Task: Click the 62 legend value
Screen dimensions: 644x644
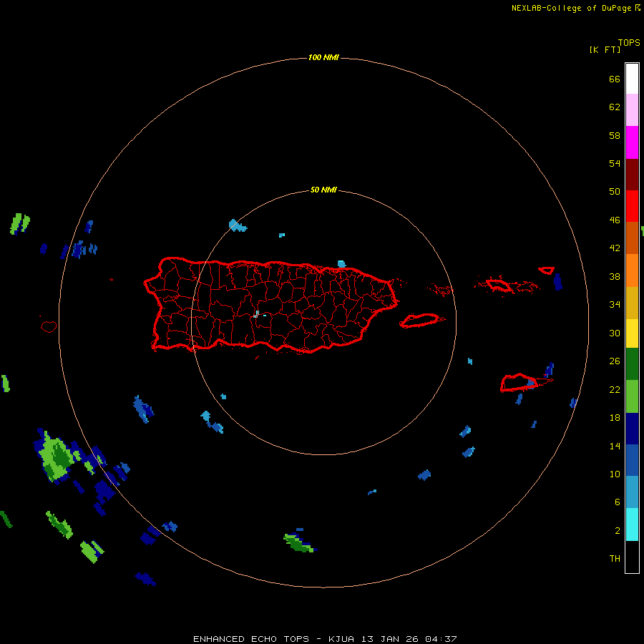Action: [615, 107]
